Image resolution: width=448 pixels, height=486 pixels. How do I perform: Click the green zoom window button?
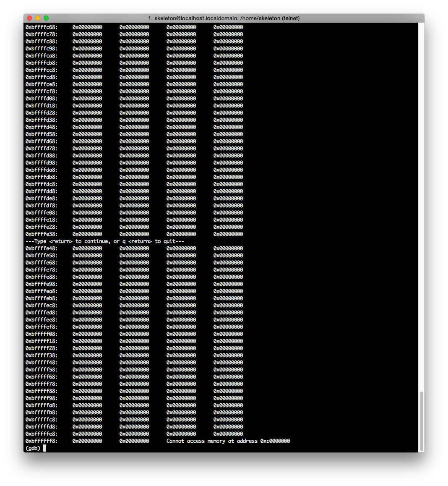pyautogui.click(x=46, y=18)
